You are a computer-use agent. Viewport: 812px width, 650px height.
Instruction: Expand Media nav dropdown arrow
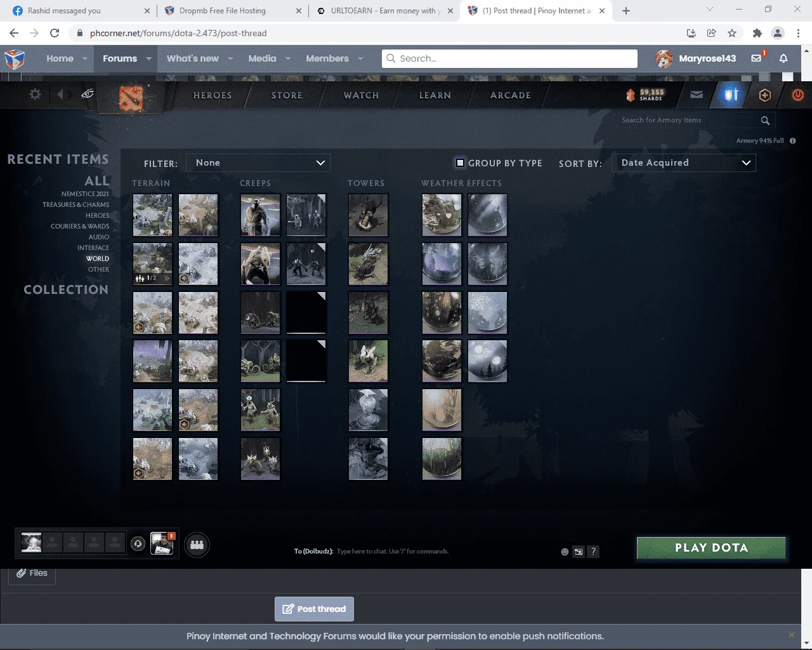pos(288,58)
